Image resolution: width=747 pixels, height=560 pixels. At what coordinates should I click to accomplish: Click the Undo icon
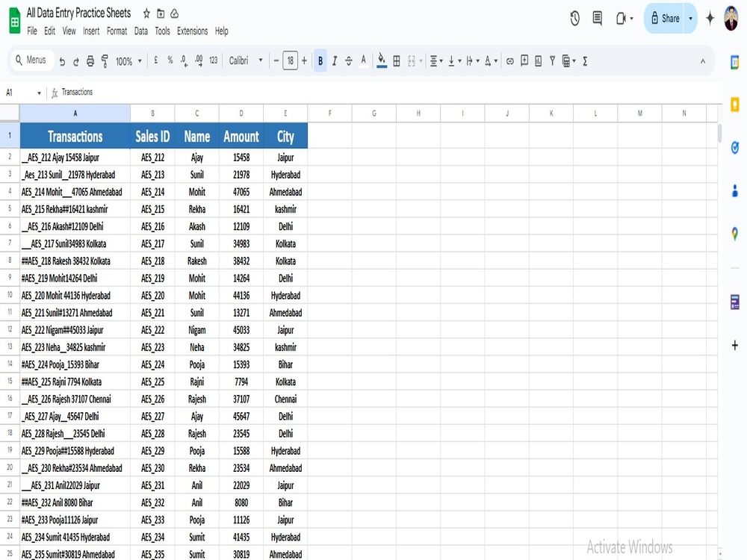(x=62, y=61)
